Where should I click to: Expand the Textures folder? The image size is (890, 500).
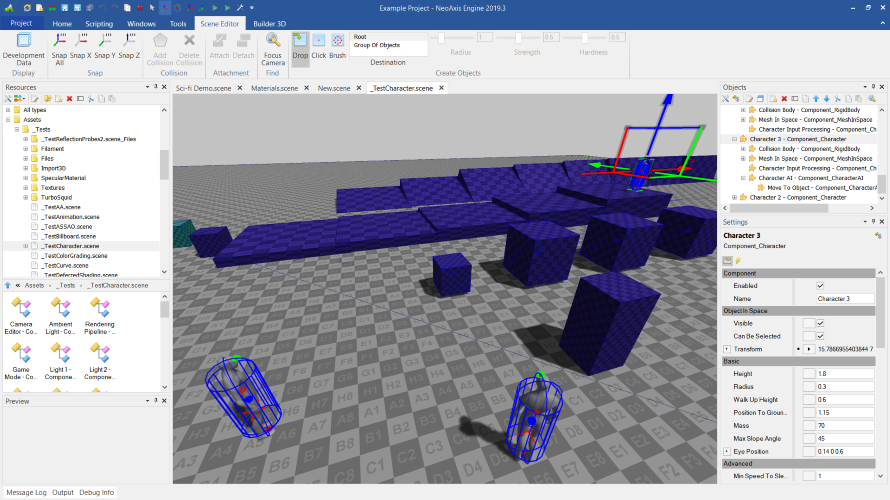pos(26,188)
